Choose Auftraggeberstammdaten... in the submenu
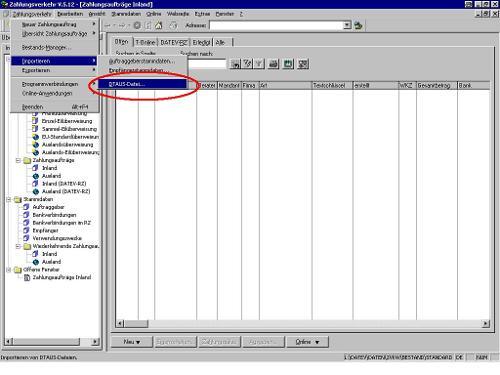The image size is (500, 375). coord(142,61)
